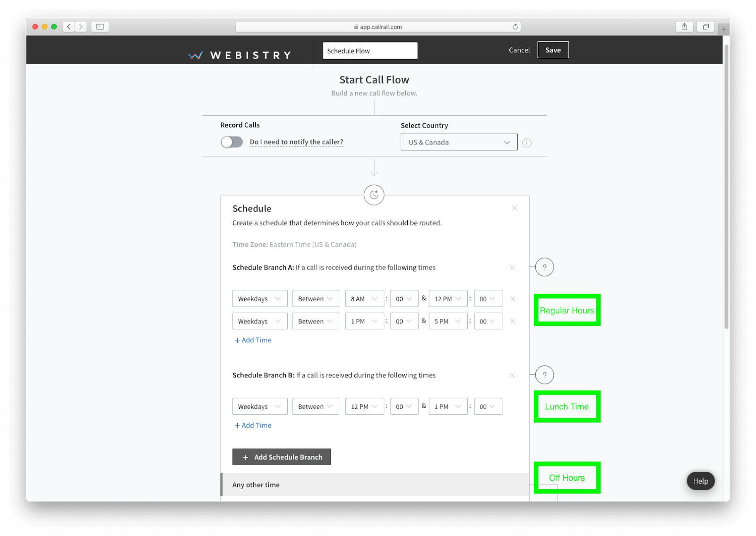Image resolution: width=756 pixels, height=536 pixels.
Task: Click Cancel in the header
Action: point(519,50)
